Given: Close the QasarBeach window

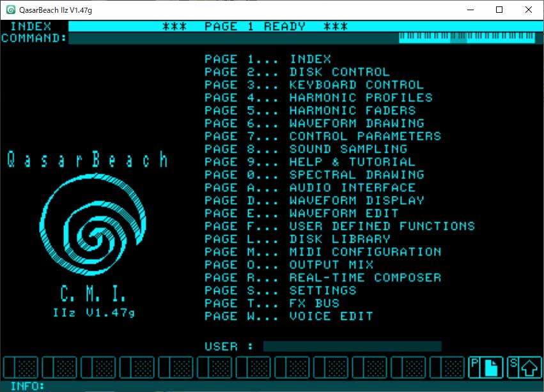Looking at the screenshot, I should 529,10.
